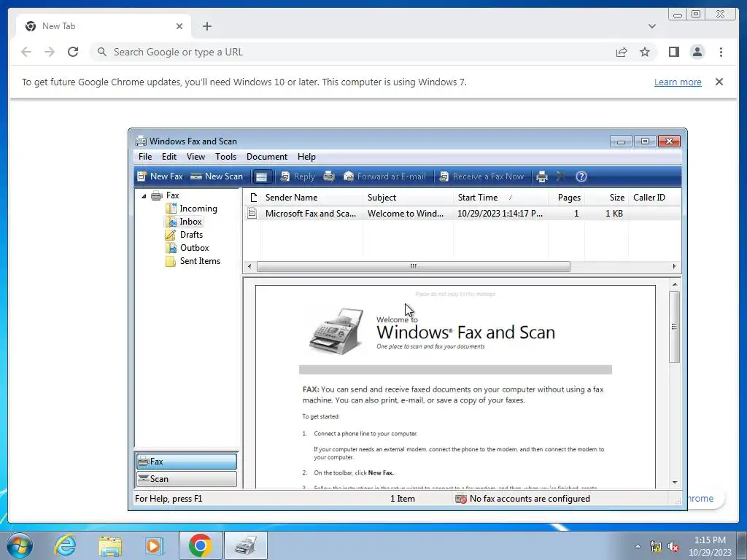Image resolution: width=747 pixels, height=560 pixels.
Task: Click the document icon column header
Action: point(253,197)
